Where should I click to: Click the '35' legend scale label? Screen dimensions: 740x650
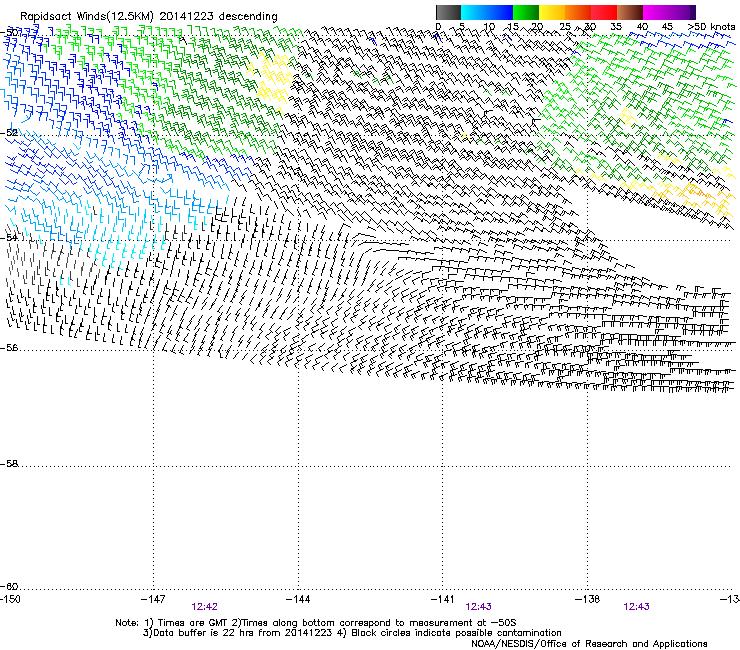pos(616,27)
